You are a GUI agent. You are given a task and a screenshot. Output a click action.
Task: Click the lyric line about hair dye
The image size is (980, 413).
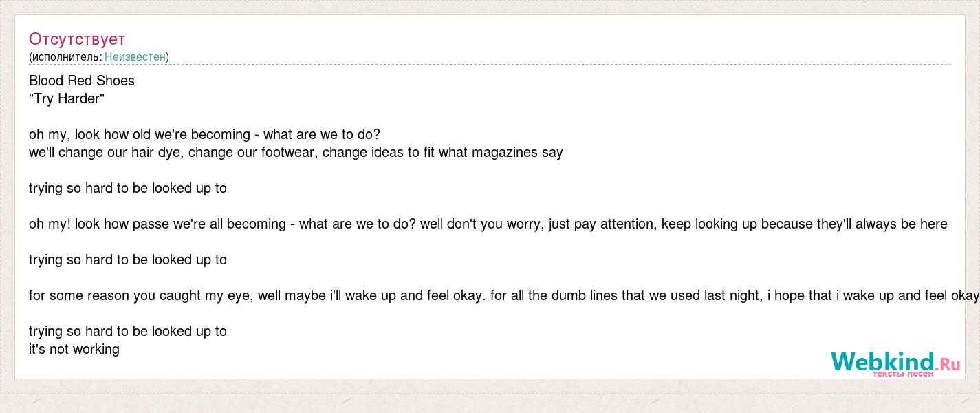296,152
